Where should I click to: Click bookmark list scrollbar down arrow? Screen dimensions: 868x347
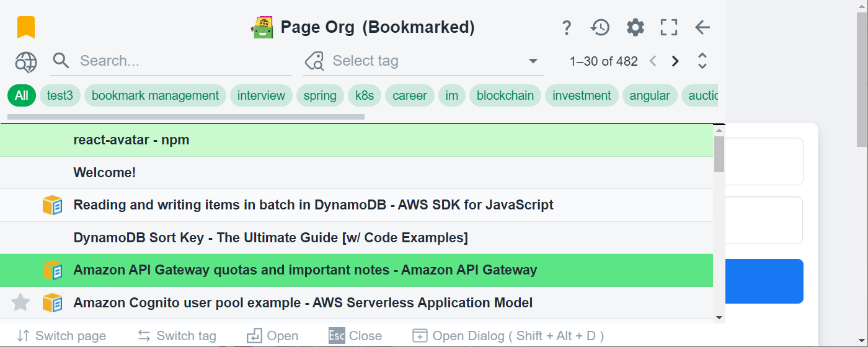coord(719,317)
